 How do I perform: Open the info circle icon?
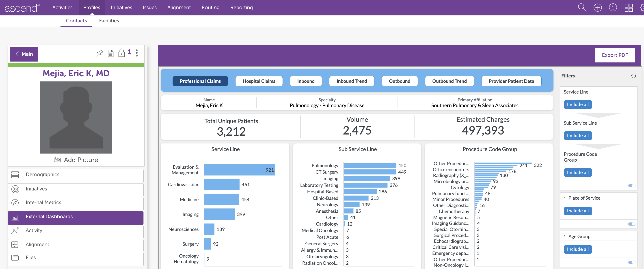613,7
